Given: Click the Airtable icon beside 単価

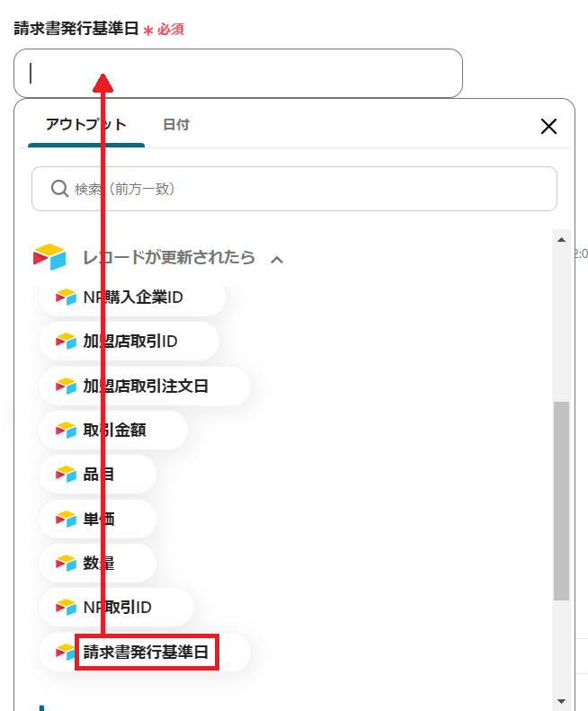Looking at the screenshot, I should (x=66, y=519).
